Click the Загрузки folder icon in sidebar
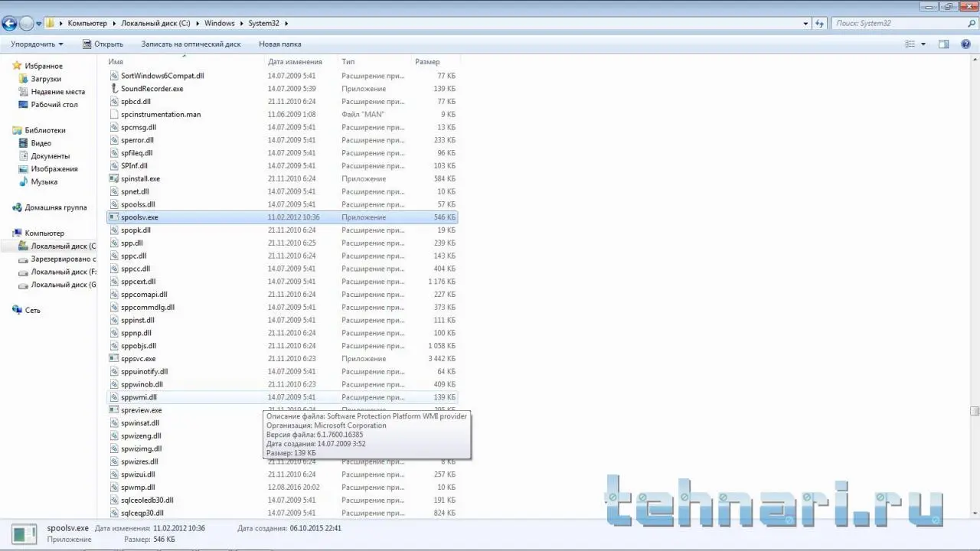The image size is (980, 551). pyautogui.click(x=24, y=79)
